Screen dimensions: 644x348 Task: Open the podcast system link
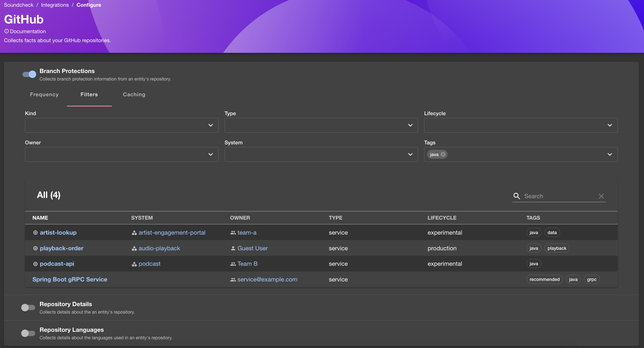tap(150, 264)
